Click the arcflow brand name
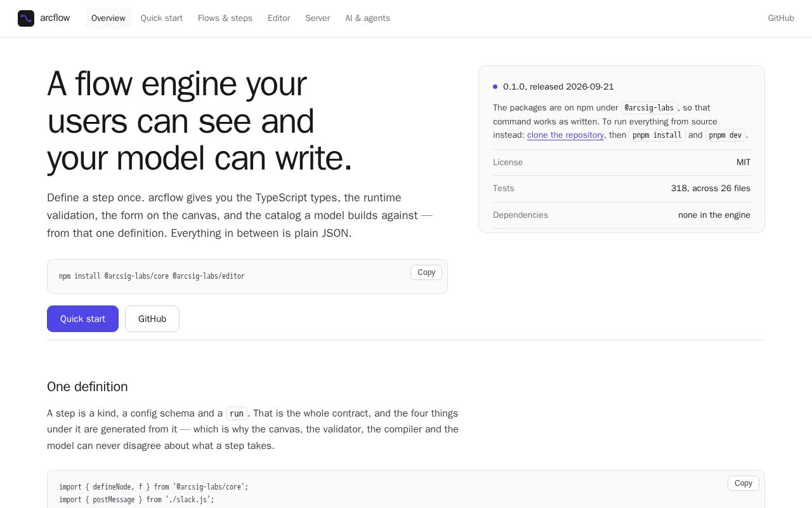The height and width of the screenshot is (508, 812). (x=55, y=18)
